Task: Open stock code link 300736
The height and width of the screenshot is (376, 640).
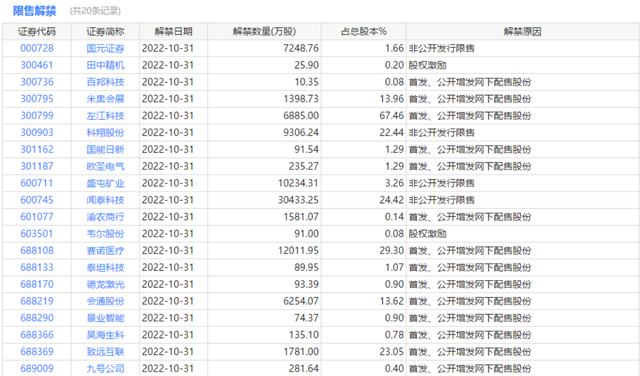Action: coord(37,82)
